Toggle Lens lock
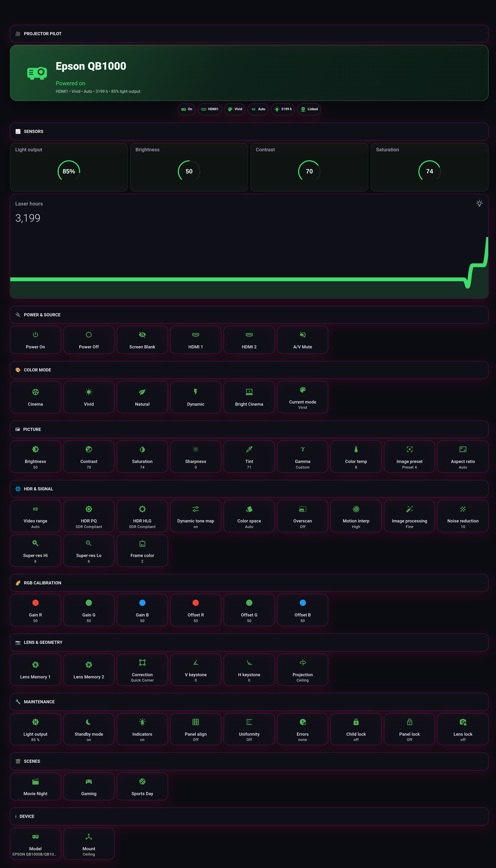 pyautogui.click(x=463, y=729)
